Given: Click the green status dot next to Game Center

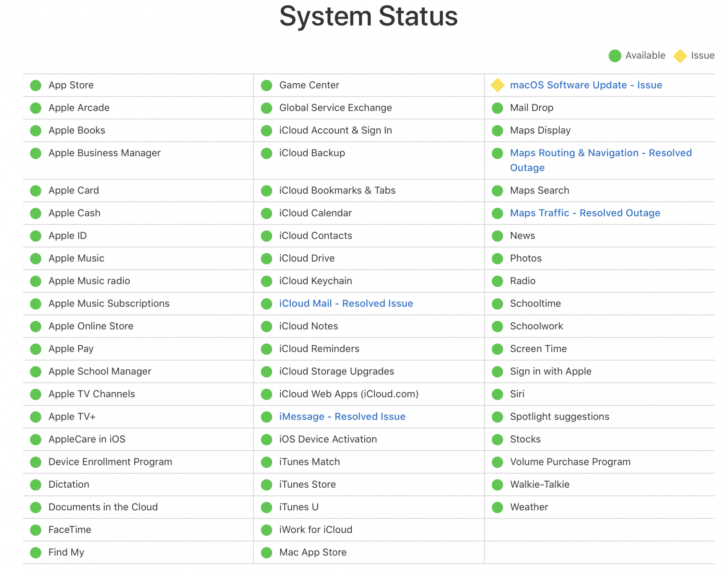Looking at the screenshot, I should pyautogui.click(x=266, y=85).
